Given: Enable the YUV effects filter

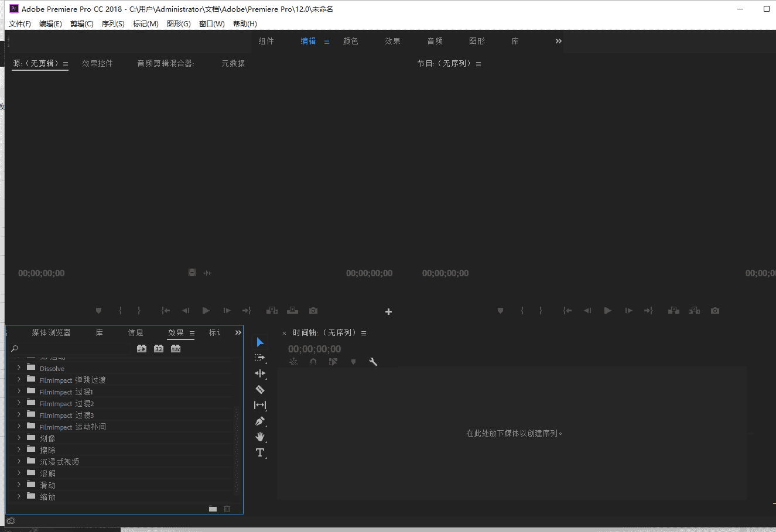Looking at the screenshot, I should click(x=175, y=348).
